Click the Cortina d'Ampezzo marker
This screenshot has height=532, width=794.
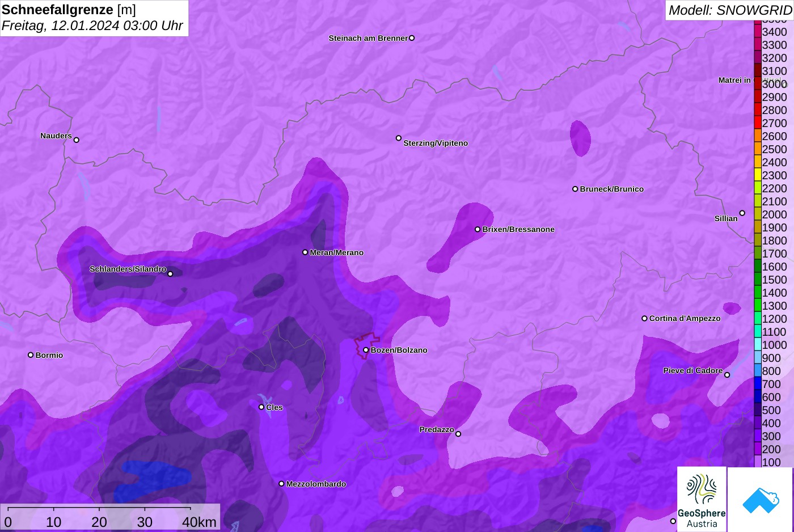pyautogui.click(x=644, y=318)
